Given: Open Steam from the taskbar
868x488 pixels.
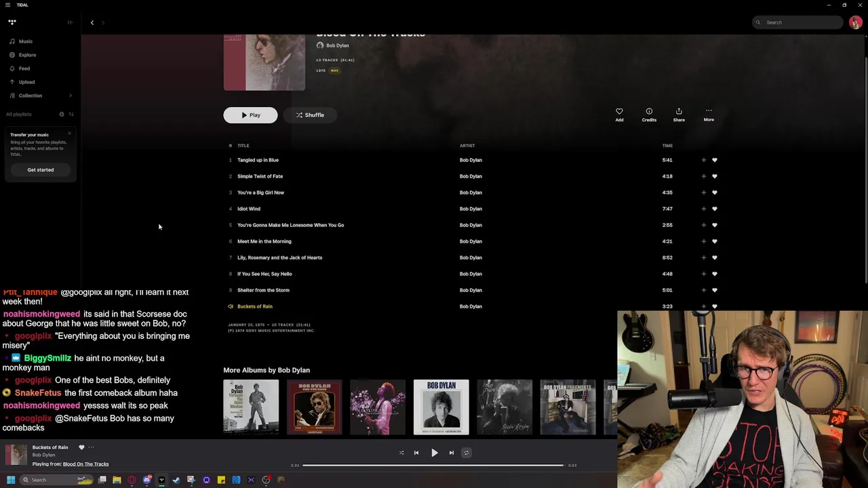Looking at the screenshot, I should click(176, 480).
